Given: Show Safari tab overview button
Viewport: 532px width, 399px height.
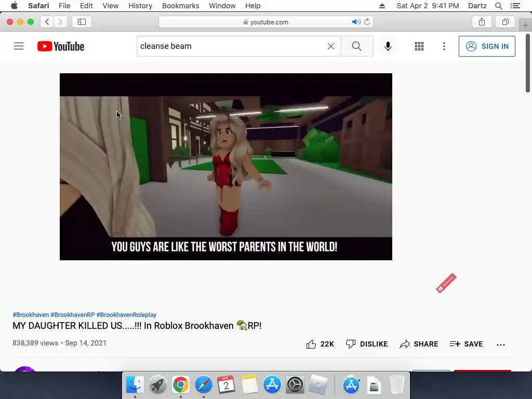Looking at the screenshot, I should (x=505, y=22).
